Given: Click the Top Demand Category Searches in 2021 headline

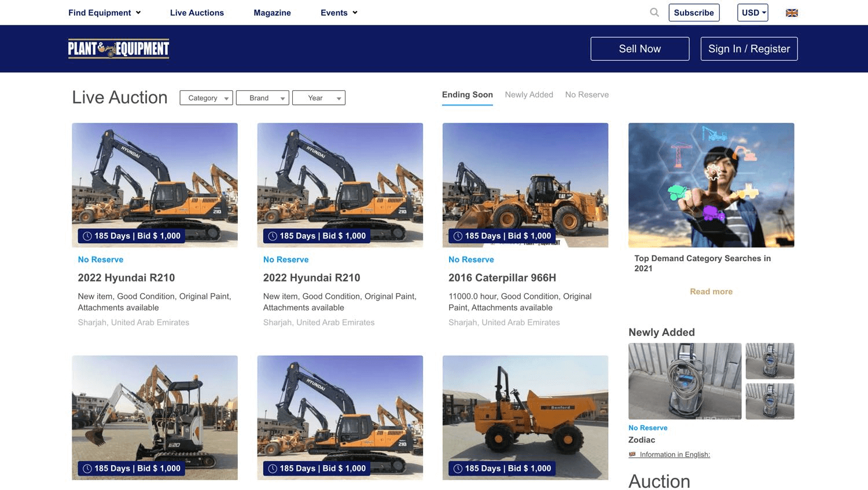Looking at the screenshot, I should 703,264.
